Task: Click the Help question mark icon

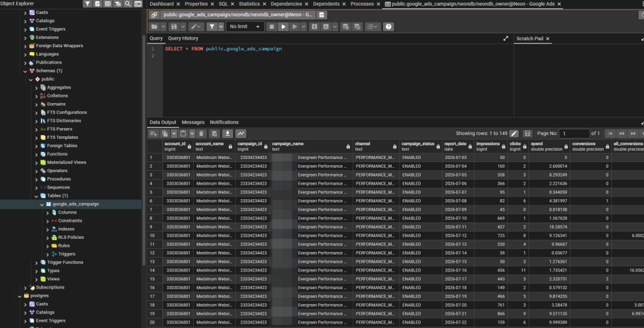Action: pyautogui.click(x=389, y=26)
